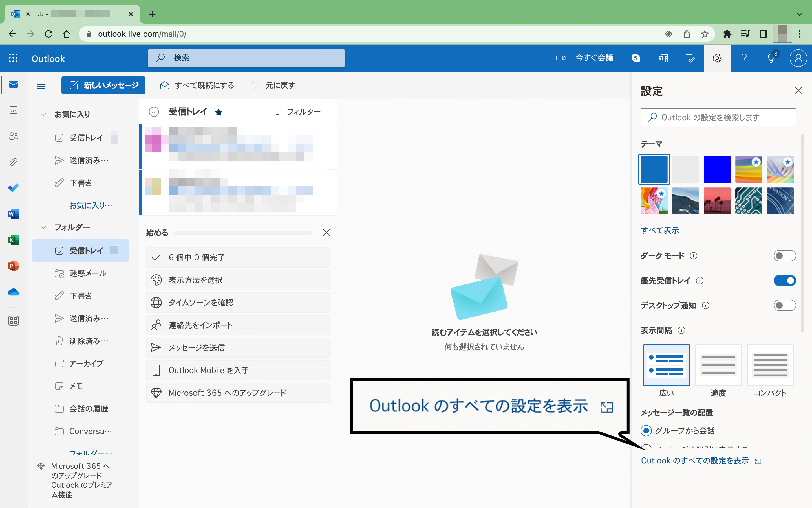Select the bright blue theme swatch
Image resolution: width=812 pixels, height=508 pixels.
pos(717,169)
